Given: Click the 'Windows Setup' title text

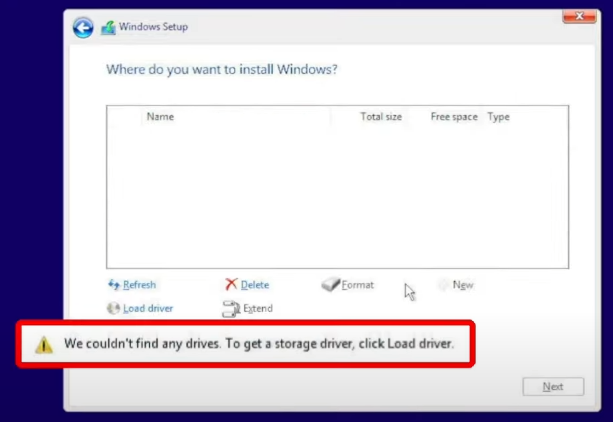Looking at the screenshot, I should point(153,27).
